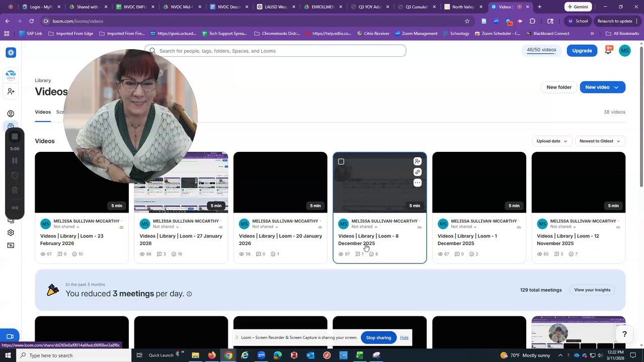
Task: Select the 8 December 2025 video checkbox
Action: (x=341, y=161)
